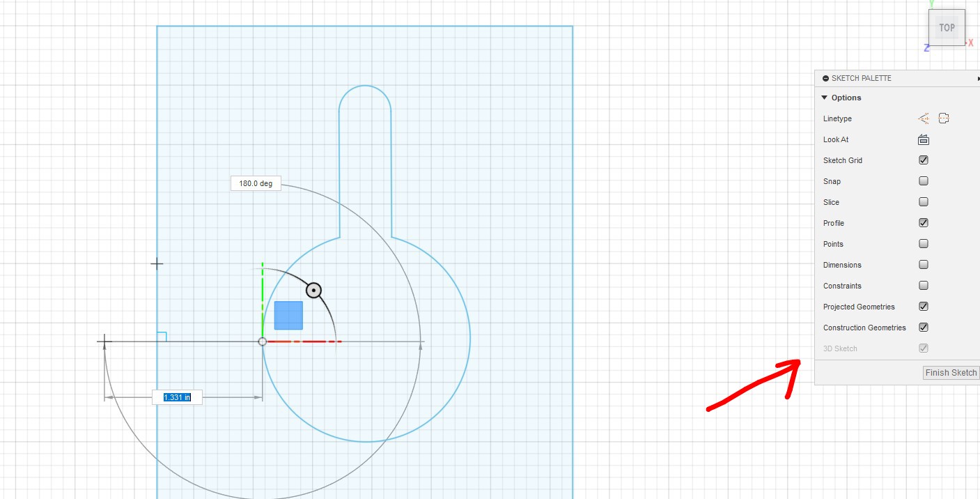Viewport: 980px width, 499px height.
Task: Click the Finish Sketch button
Action: click(x=951, y=373)
